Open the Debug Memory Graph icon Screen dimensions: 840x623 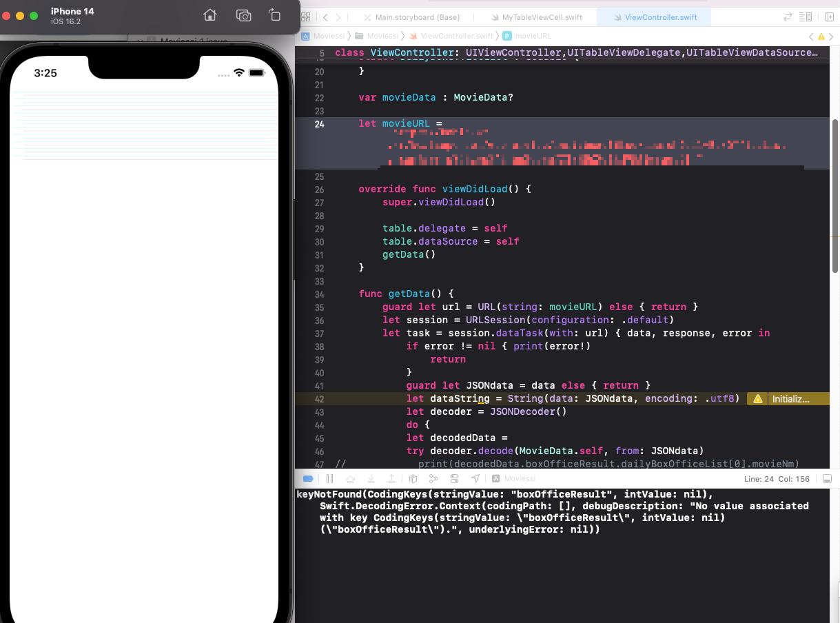pos(433,478)
